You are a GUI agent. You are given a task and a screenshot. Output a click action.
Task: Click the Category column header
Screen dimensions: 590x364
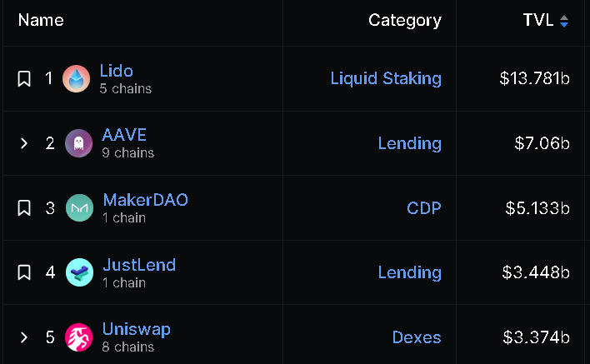[x=405, y=20]
